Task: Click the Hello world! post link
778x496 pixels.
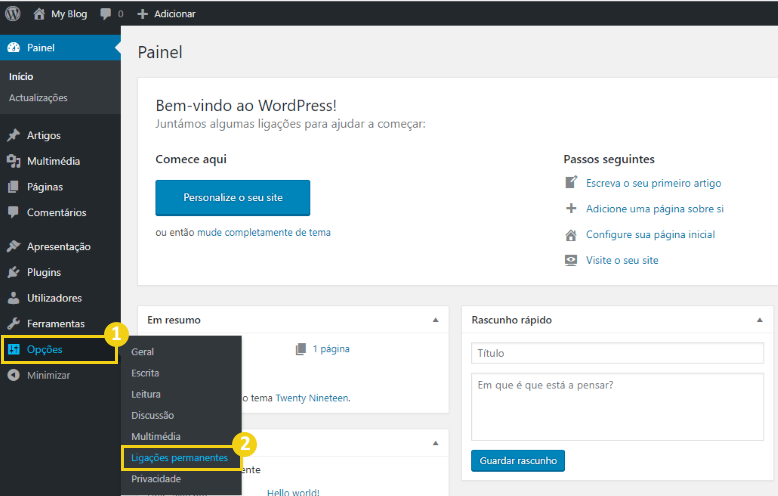Action: click(293, 492)
